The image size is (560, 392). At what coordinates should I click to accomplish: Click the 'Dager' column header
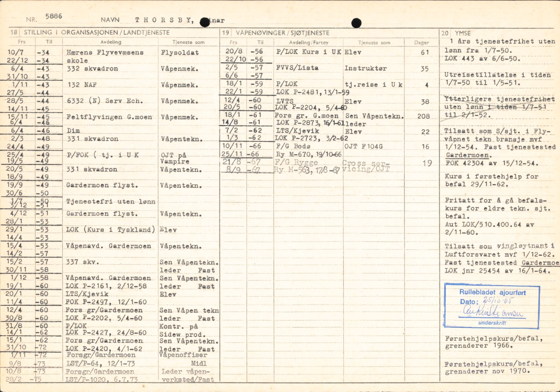coord(421,43)
